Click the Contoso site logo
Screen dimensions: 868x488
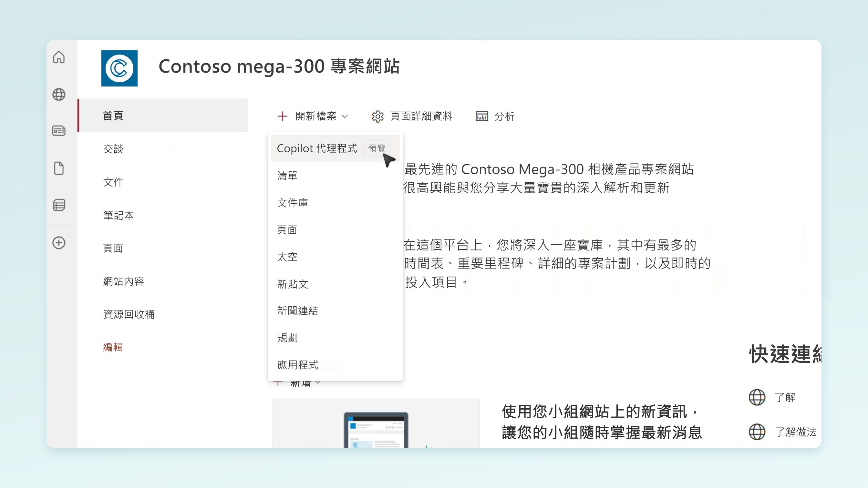tap(119, 68)
